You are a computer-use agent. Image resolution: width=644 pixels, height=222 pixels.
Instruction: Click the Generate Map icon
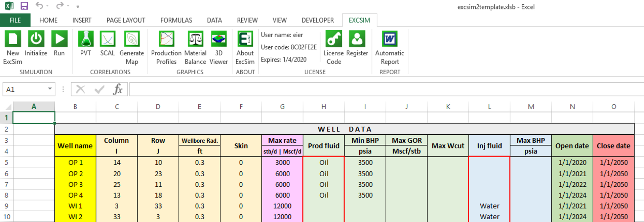(x=132, y=39)
